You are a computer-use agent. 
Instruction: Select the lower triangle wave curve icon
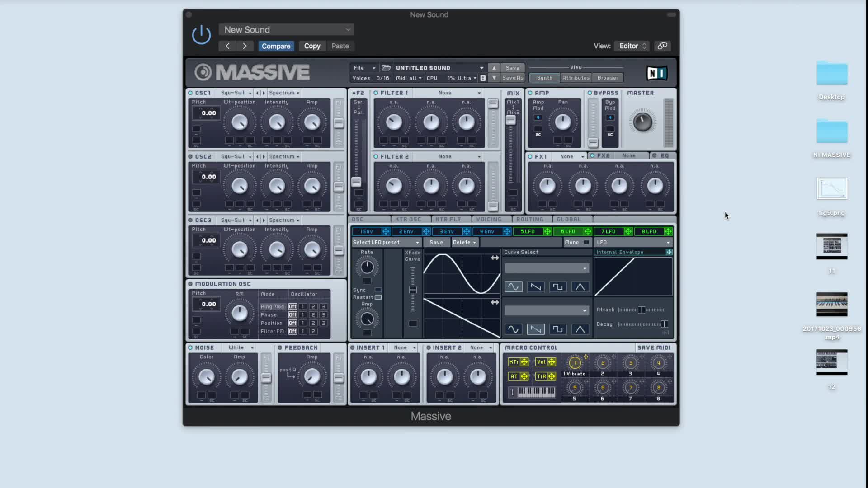[580, 329]
